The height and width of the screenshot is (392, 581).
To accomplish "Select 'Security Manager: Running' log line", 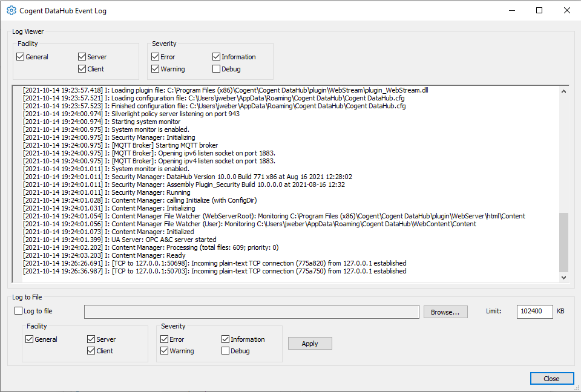I will coord(107,192).
